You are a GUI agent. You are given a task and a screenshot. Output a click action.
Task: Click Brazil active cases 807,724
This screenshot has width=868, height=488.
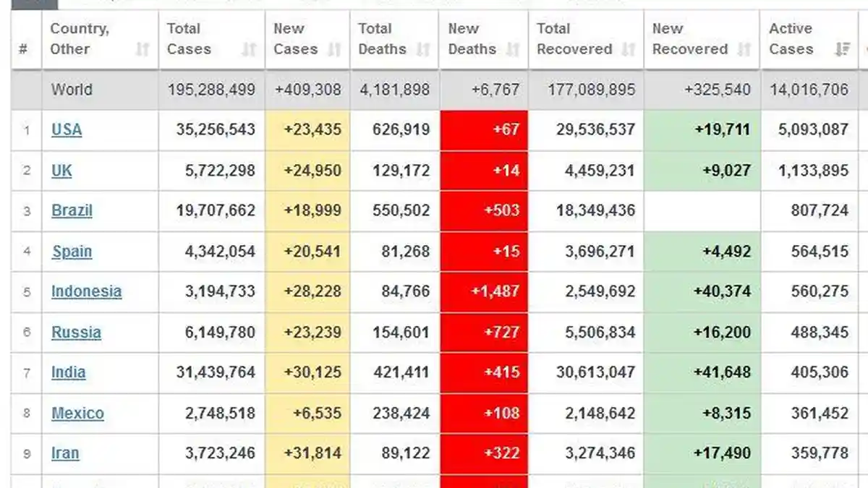pyautogui.click(x=820, y=211)
